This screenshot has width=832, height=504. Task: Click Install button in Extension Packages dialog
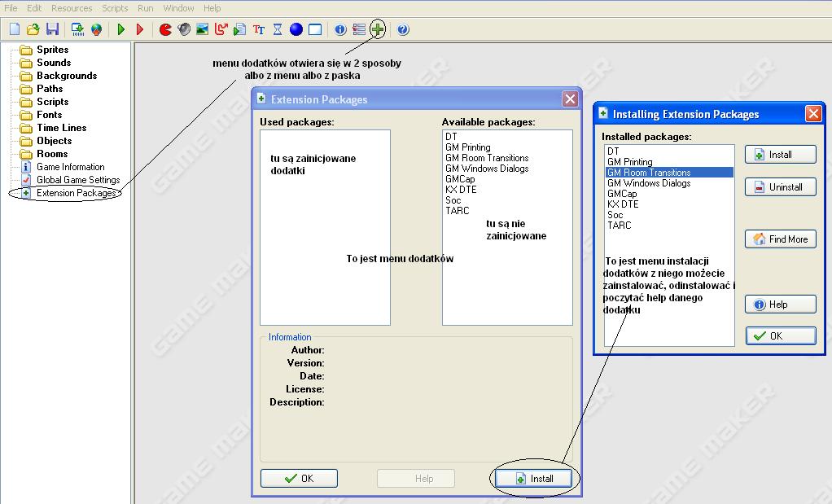pos(535,479)
